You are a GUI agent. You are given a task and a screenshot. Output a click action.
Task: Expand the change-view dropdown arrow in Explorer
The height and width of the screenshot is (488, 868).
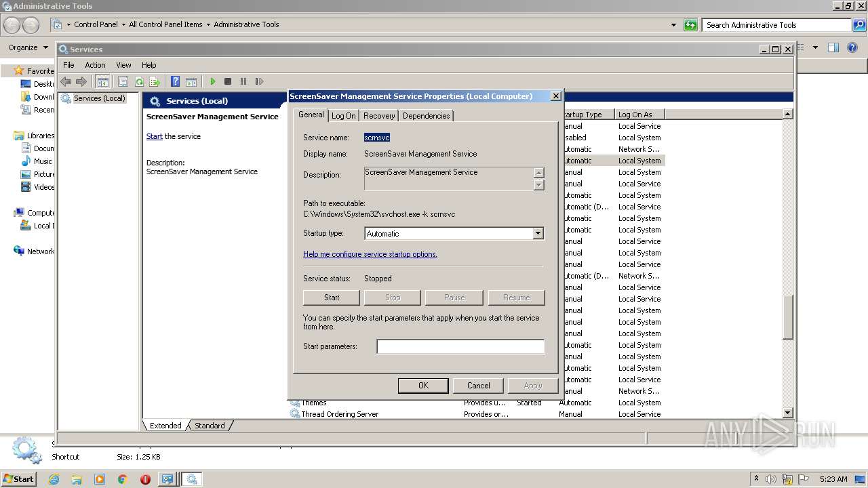[x=815, y=47]
